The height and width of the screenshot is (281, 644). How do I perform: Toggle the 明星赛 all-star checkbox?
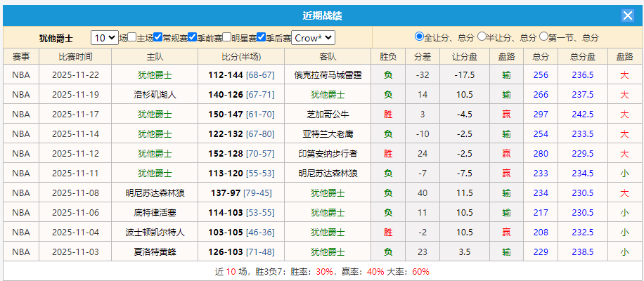pyautogui.click(x=226, y=37)
